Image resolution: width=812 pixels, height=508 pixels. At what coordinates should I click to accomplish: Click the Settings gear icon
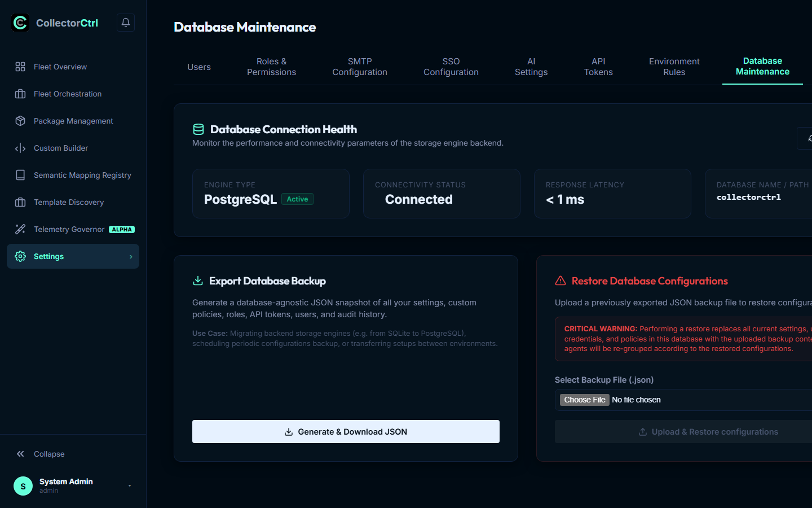pos(20,256)
